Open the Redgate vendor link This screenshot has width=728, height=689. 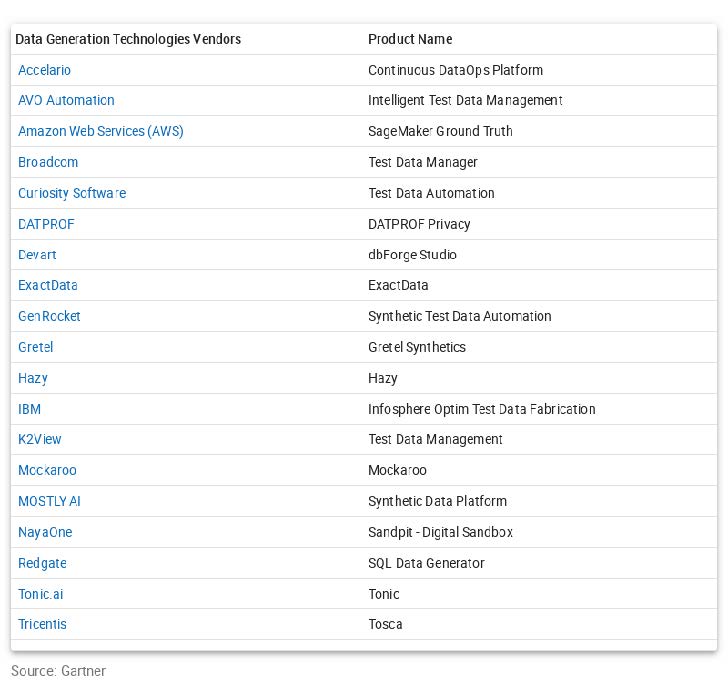(x=42, y=563)
